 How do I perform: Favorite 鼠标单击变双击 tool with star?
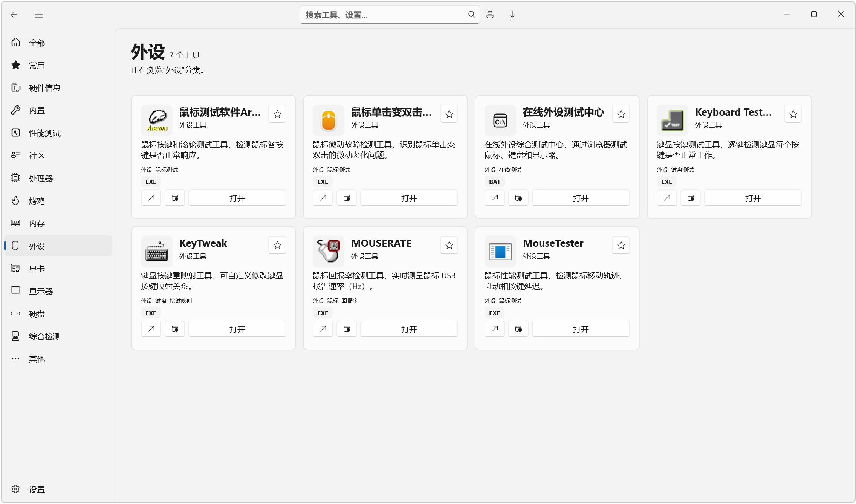[449, 114]
